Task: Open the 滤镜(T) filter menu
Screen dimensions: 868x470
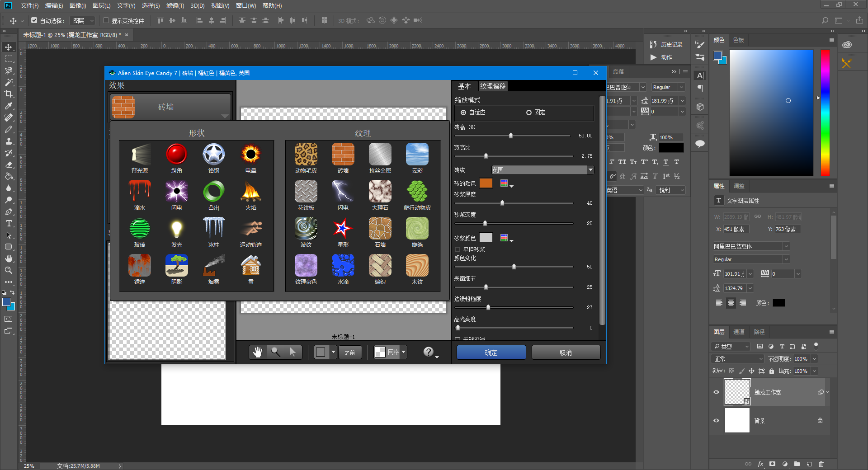Action: (175, 5)
